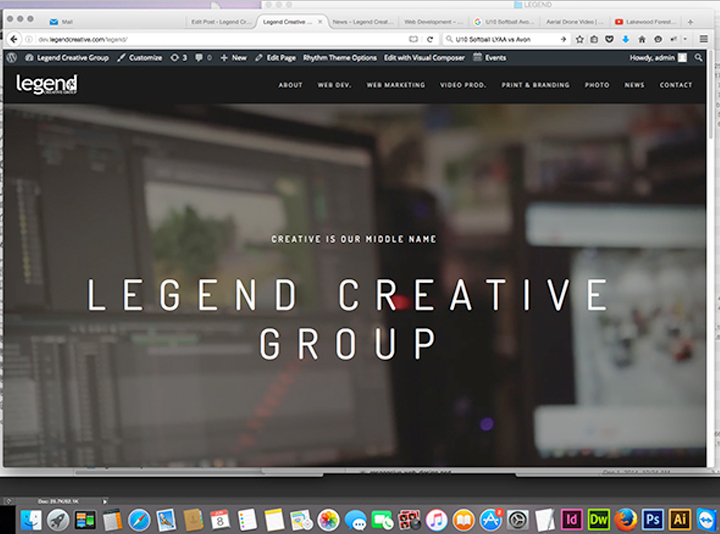Open Launchpad in the Dock
Screen dimensions: 720x534
point(58,520)
